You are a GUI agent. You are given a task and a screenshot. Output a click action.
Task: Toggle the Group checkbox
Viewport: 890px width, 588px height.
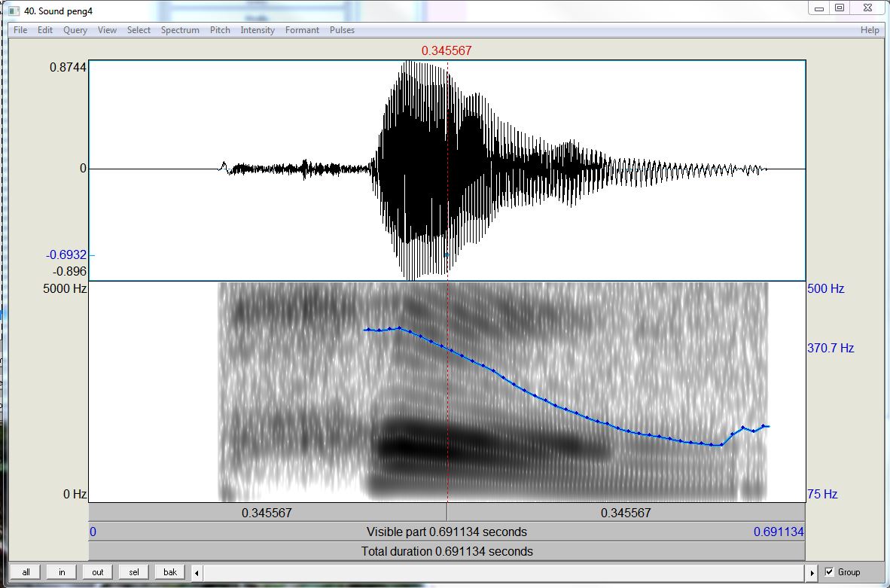829,572
